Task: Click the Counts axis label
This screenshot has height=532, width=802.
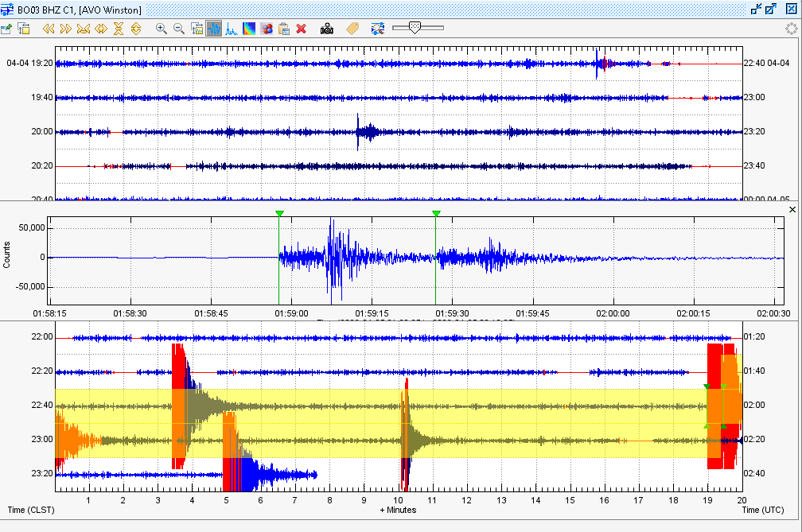Action: [x=6, y=255]
